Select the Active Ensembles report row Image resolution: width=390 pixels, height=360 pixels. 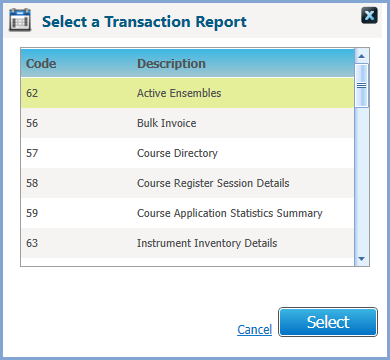click(x=188, y=93)
